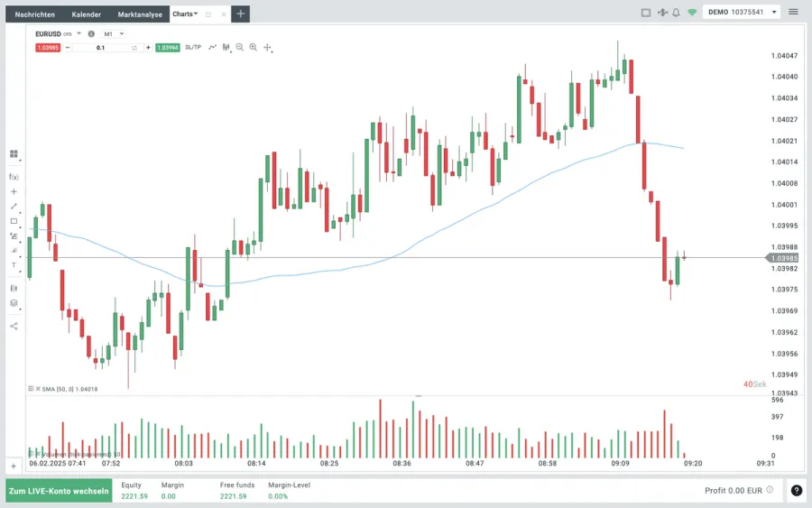Click the green buy price 1.03994
The width and height of the screenshot is (812, 508).
point(168,47)
